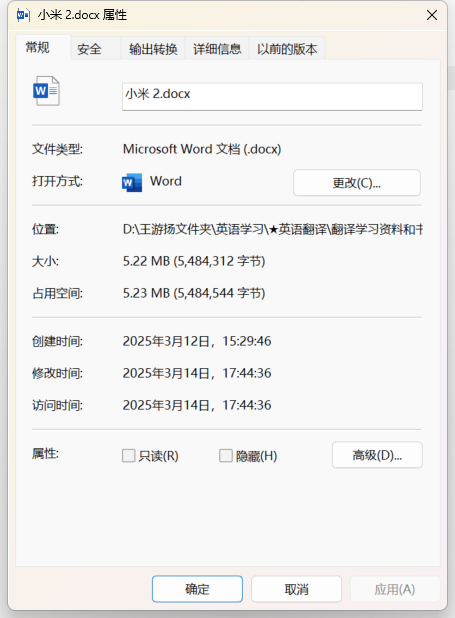
Task: Click the 访问时间: label
Action: pyautogui.click(x=57, y=405)
